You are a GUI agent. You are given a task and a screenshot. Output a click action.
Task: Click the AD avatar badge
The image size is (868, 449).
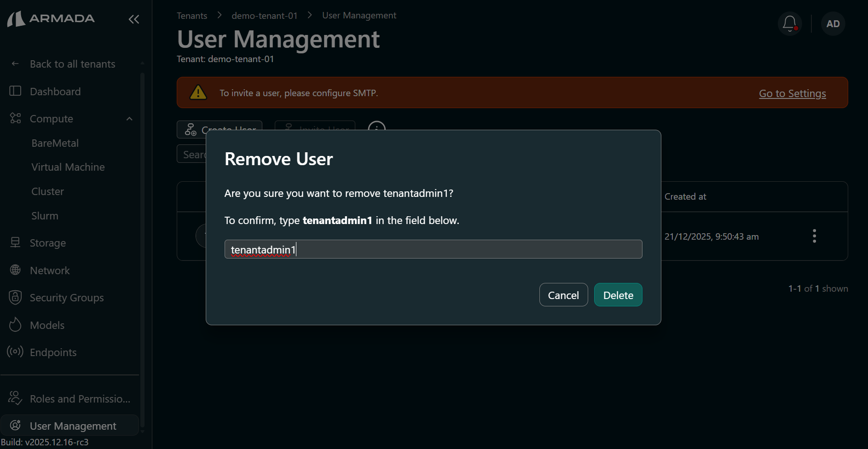(833, 23)
